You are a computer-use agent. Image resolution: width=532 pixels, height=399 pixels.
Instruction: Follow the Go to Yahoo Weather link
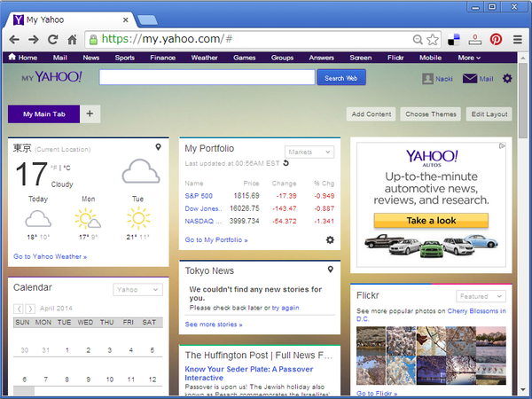(x=51, y=256)
